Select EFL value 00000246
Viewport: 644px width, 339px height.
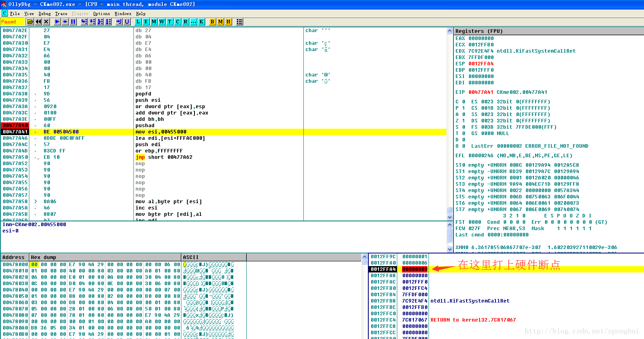[481, 156]
